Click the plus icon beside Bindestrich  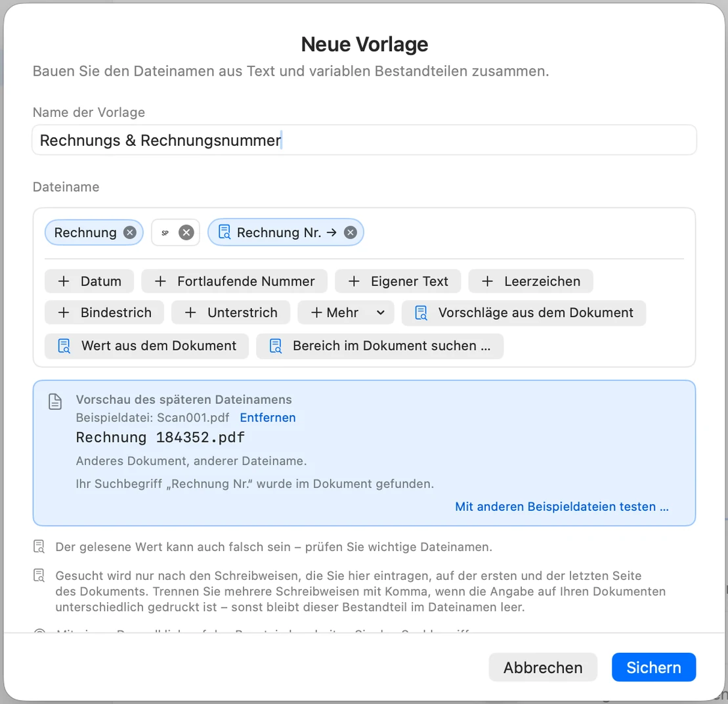point(64,313)
